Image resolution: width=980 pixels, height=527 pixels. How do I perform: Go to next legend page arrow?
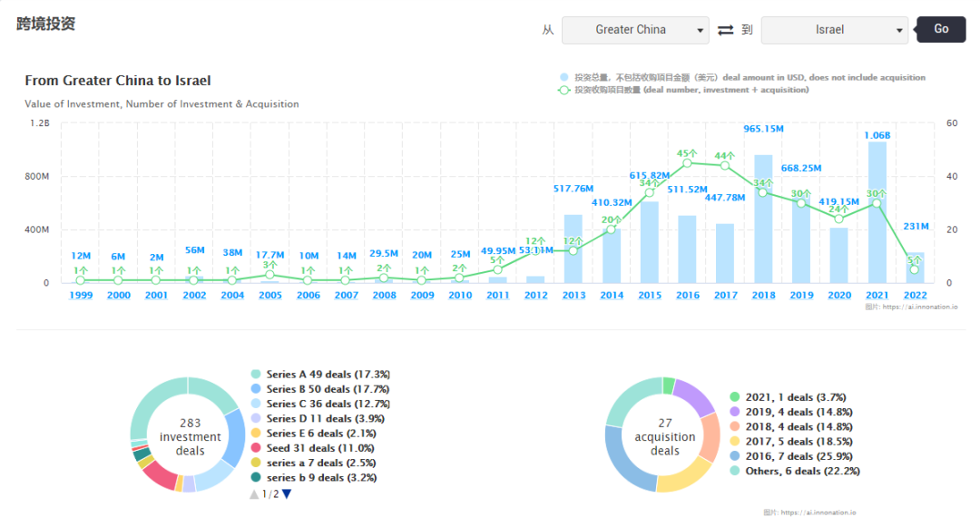click(287, 494)
